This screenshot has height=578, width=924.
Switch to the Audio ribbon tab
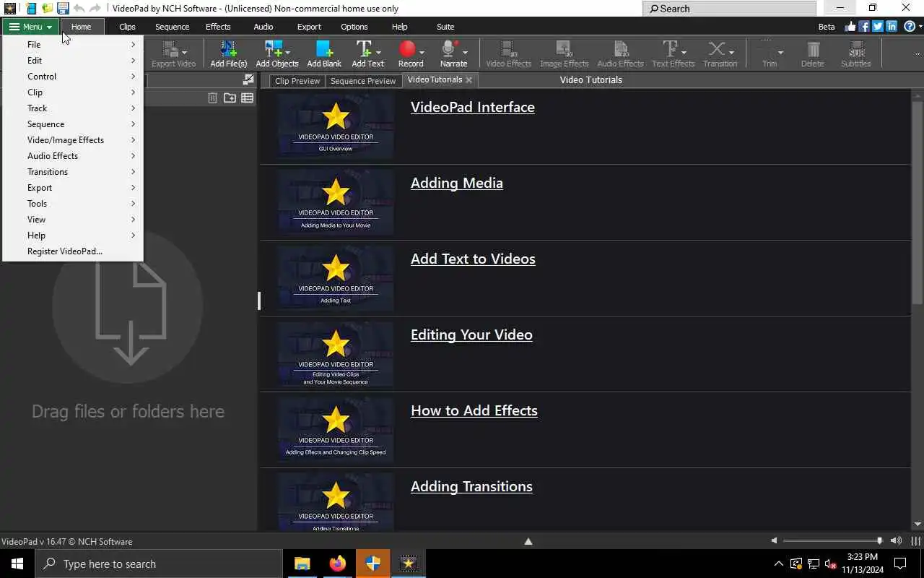click(263, 27)
